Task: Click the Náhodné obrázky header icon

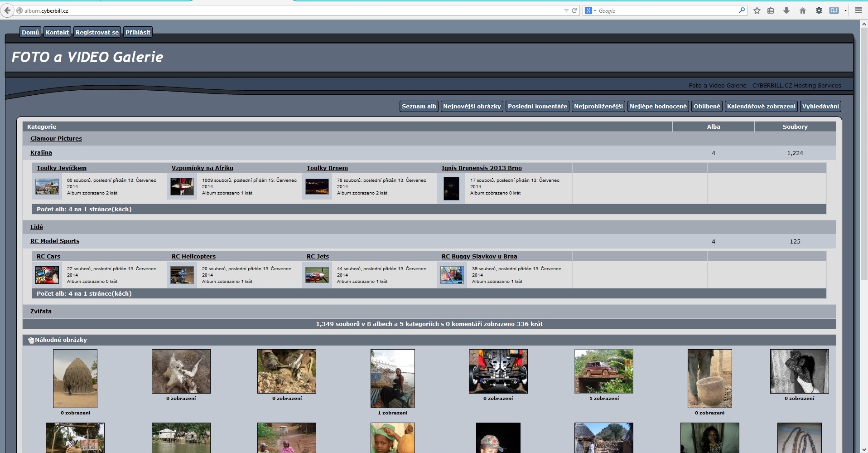Action: 31,340
